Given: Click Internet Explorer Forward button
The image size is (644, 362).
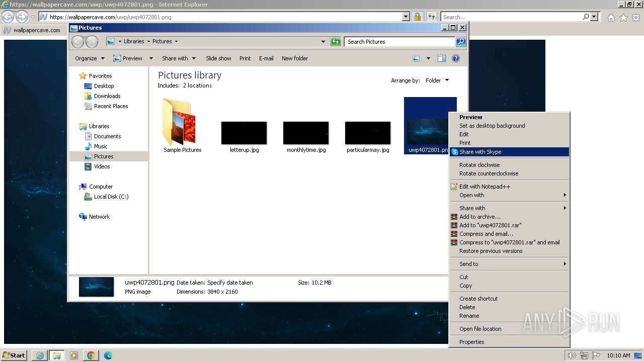Looking at the screenshot, I should [22, 17].
